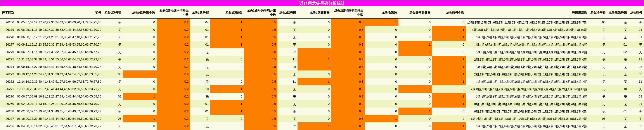Click omission list starting 6期,5期,5期 in row 26276

(x=531, y=52)
